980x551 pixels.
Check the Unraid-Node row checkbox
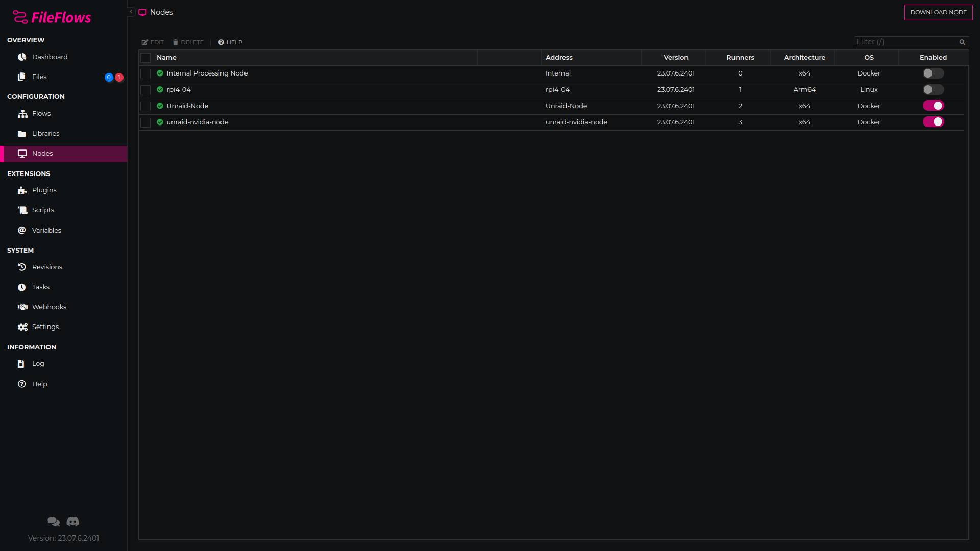(145, 107)
